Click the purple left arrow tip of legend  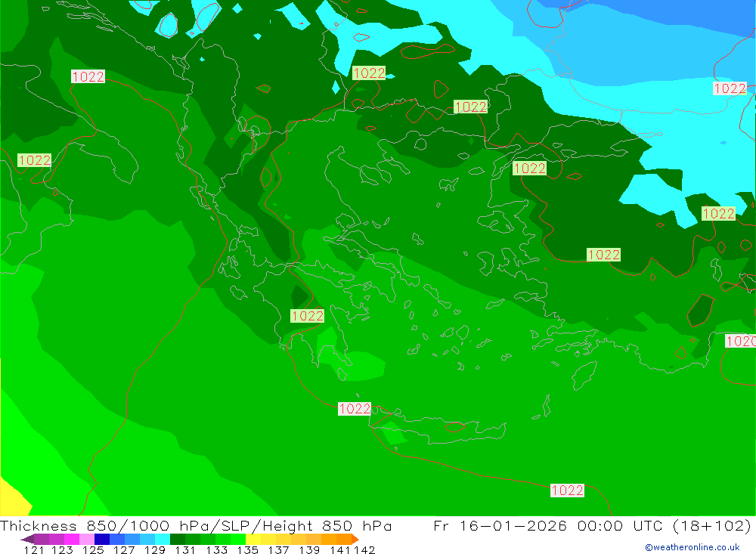(27, 539)
